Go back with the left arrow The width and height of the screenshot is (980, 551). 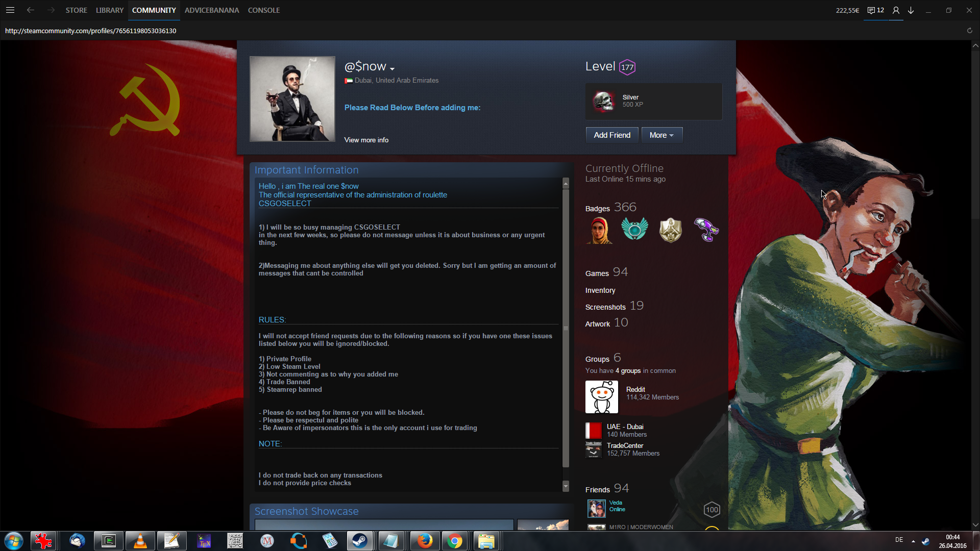pyautogui.click(x=31, y=10)
